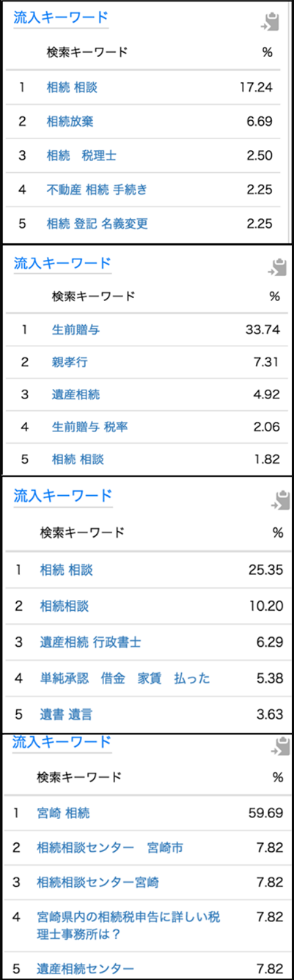294x980 pixels.
Task: Select 相続相談センター 宮崎市 keyword
Action: (x=110, y=847)
